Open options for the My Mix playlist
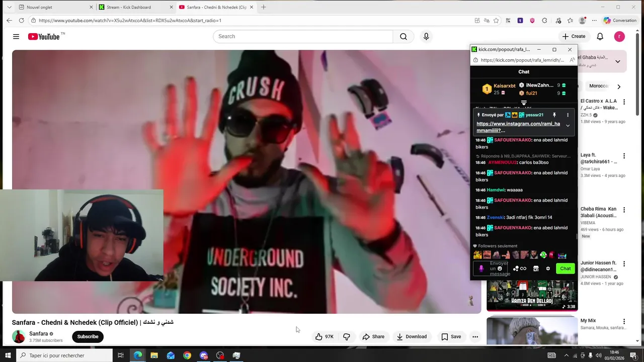The image size is (644, 362). point(624,321)
